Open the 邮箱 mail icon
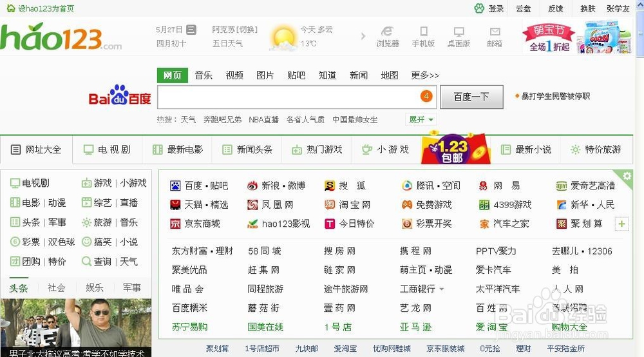This screenshot has height=357, width=644. pos(495,37)
